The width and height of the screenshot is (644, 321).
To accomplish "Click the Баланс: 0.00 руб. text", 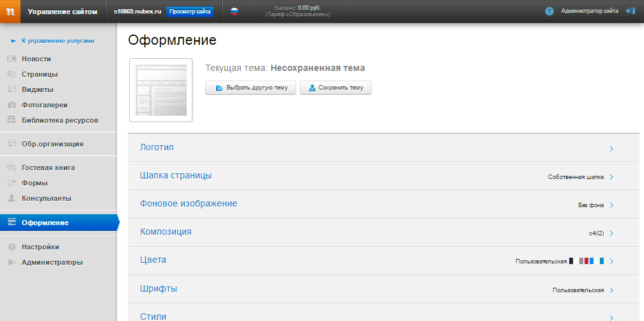I will 297,8.
